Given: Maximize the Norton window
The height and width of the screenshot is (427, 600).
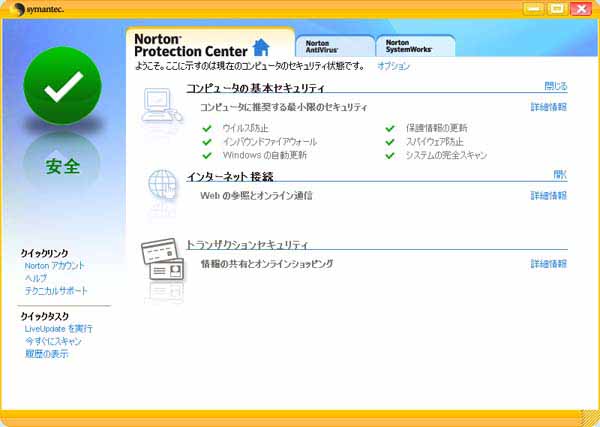Looking at the screenshot, I should (x=557, y=8).
